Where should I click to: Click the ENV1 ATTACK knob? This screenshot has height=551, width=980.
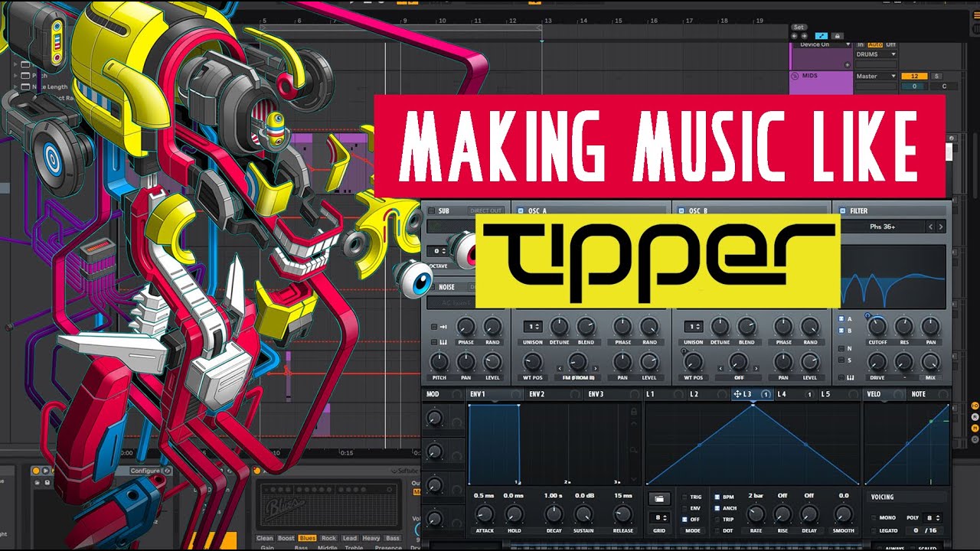coord(484,514)
